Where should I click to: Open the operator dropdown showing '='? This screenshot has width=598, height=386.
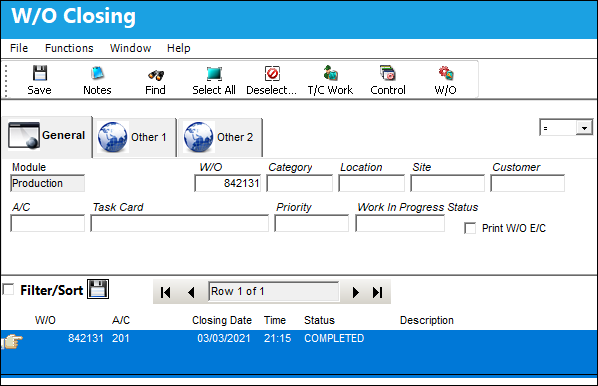584,128
